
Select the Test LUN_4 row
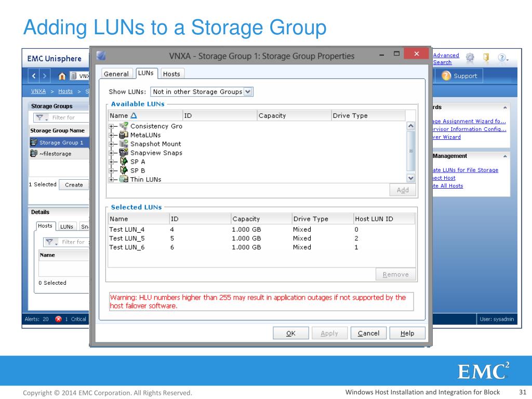[x=261, y=229]
